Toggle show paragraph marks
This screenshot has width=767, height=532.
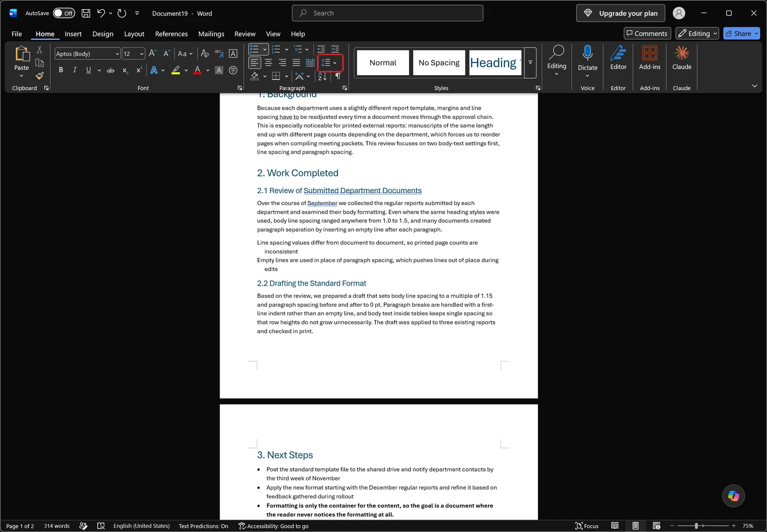coord(338,76)
